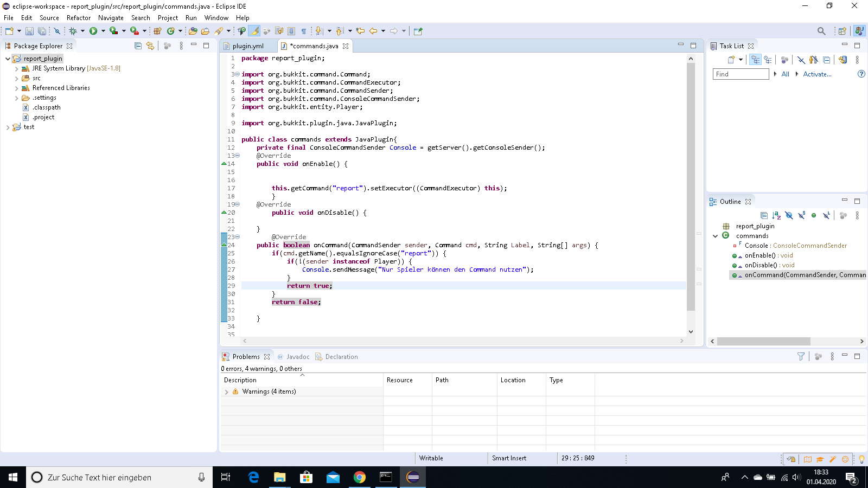This screenshot has height=488, width=868.
Task: Click the green Run button in the toolbar
Action: click(93, 31)
